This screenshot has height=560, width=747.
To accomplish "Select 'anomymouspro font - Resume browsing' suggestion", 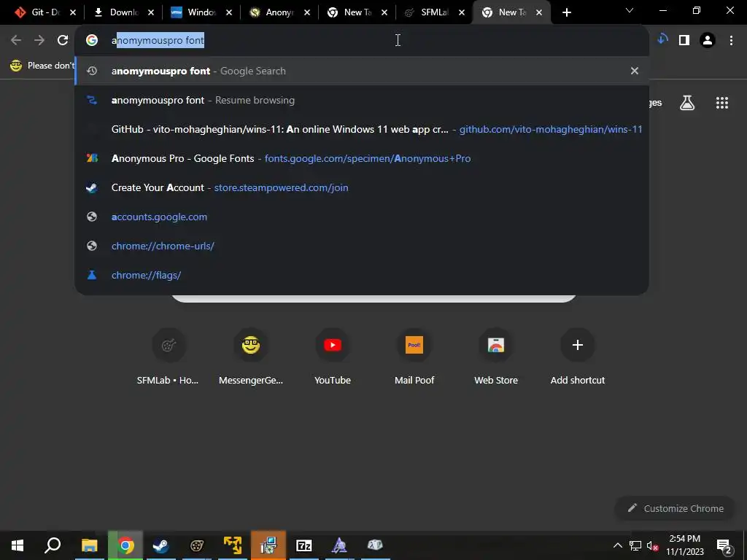I will (x=362, y=100).
